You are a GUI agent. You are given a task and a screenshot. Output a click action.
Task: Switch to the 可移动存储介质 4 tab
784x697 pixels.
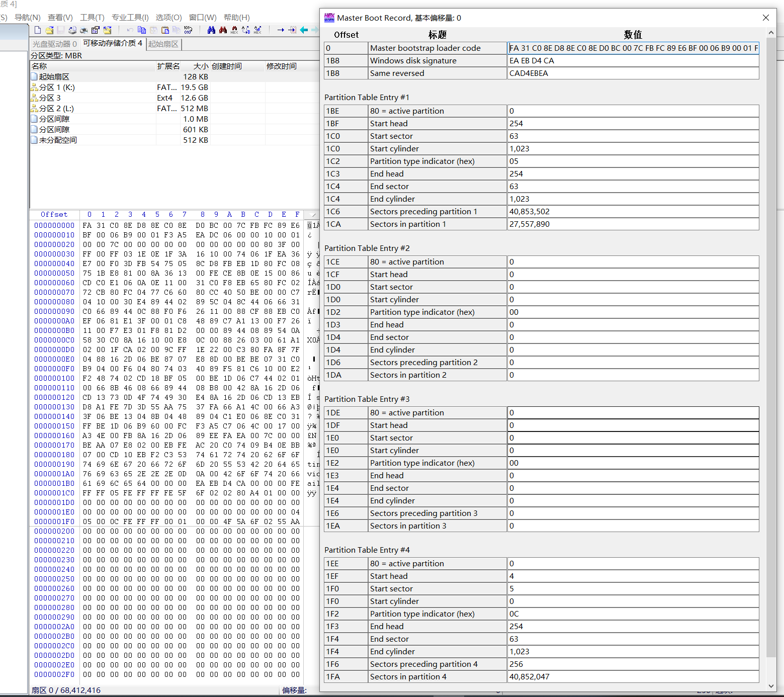coord(113,43)
